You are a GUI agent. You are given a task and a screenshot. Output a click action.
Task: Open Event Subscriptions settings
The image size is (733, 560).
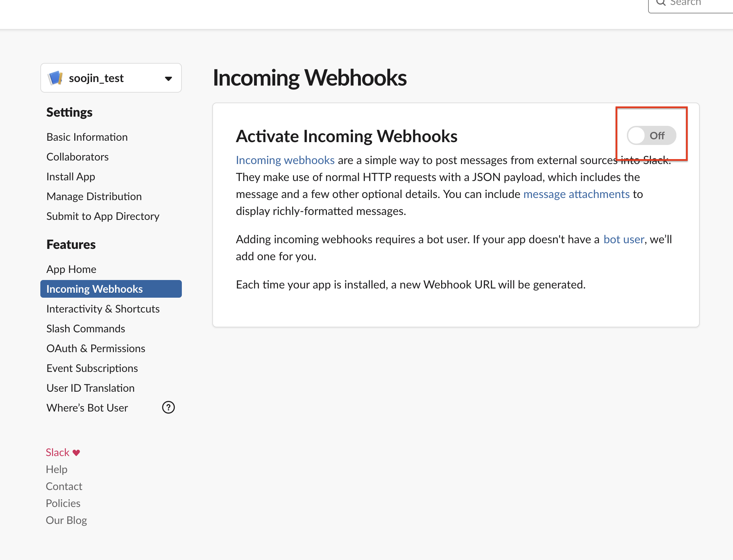pyautogui.click(x=92, y=368)
